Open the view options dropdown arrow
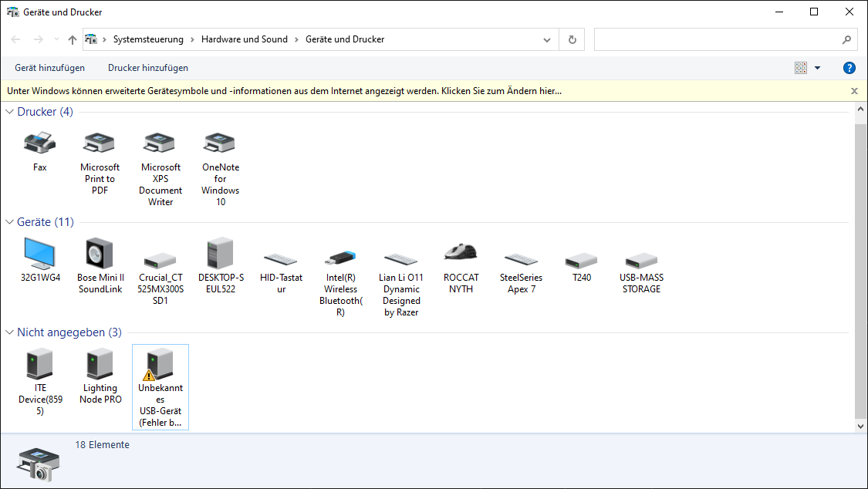The width and height of the screenshot is (868, 489). [818, 68]
